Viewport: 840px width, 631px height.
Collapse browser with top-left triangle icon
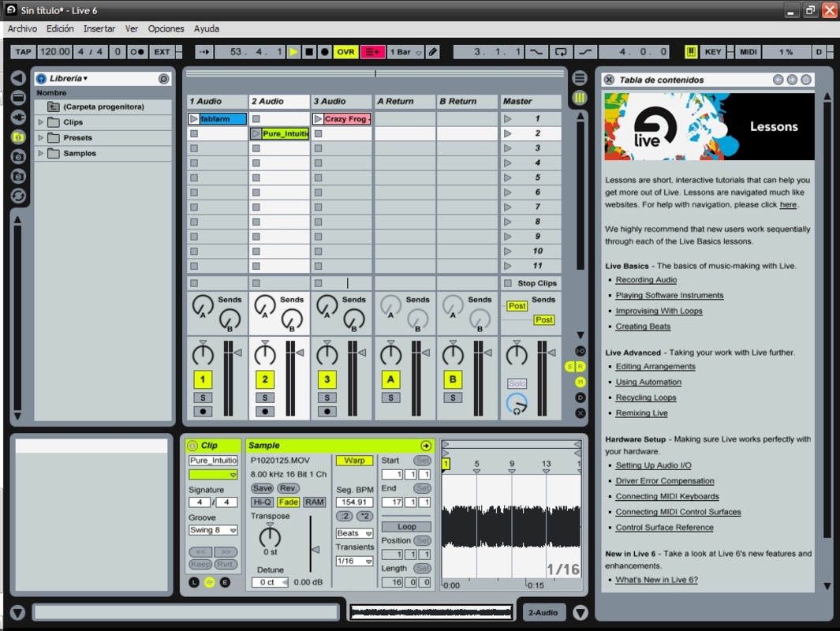coord(18,78)
